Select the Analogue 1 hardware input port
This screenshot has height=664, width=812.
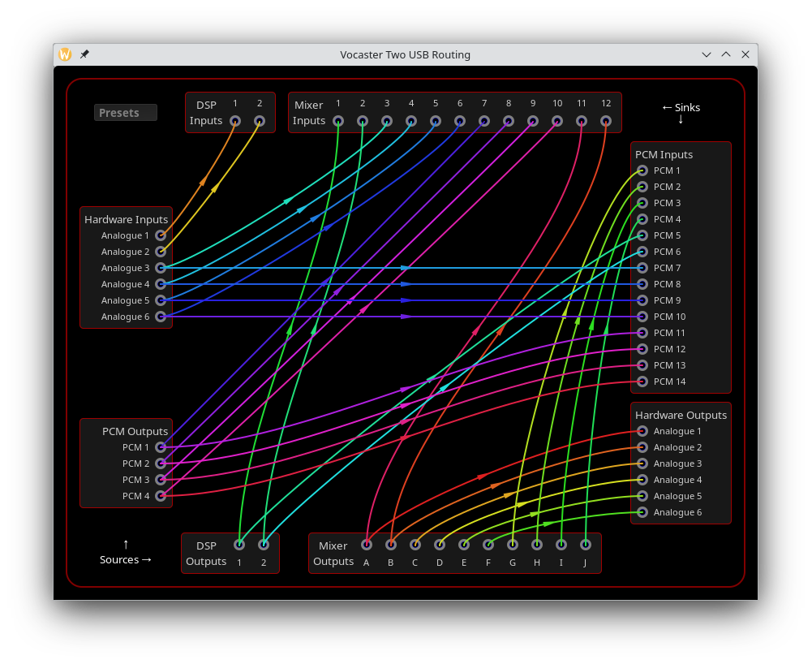[x=161, y=235]
